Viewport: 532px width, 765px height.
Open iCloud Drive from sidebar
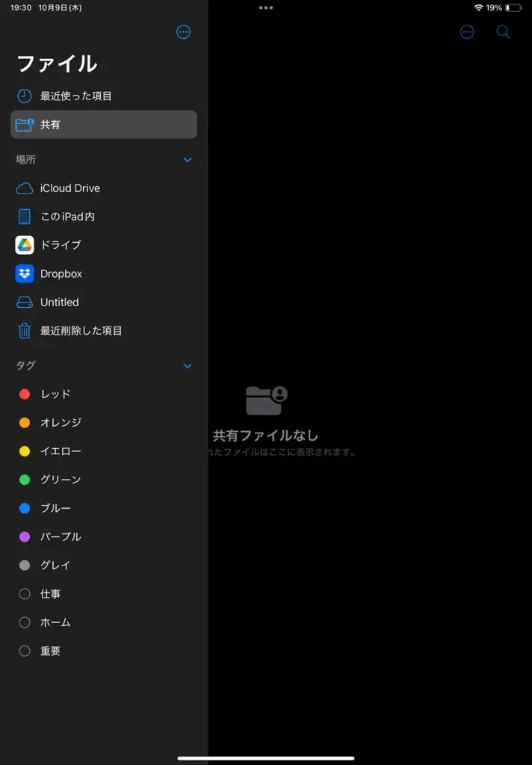pos(69,188)
